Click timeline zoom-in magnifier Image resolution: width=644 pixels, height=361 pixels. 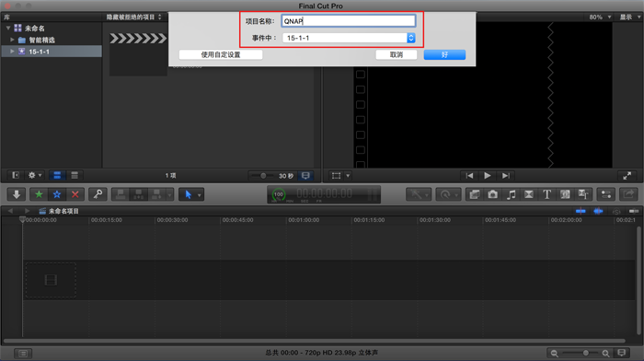(x=605, y=354)
